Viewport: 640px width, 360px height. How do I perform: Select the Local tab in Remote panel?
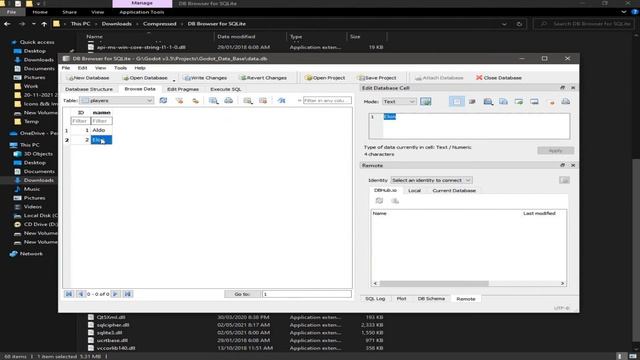(414, 191)
